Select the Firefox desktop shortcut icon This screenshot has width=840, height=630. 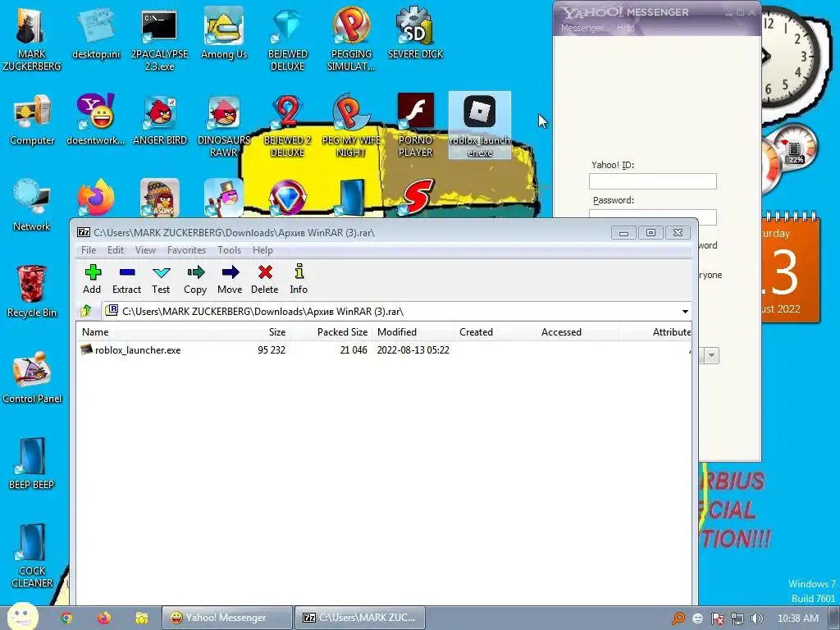coord(96,198)
